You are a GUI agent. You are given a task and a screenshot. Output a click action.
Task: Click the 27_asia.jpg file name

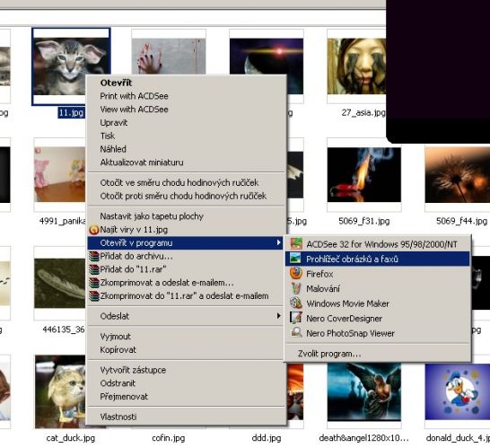tap(363, 112)
